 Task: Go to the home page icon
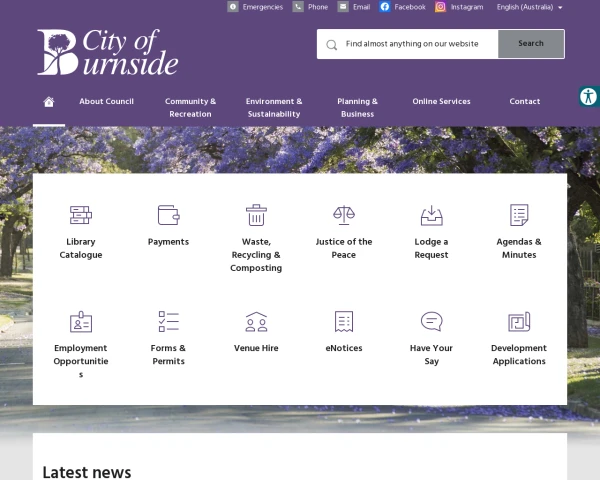point(49,102)
